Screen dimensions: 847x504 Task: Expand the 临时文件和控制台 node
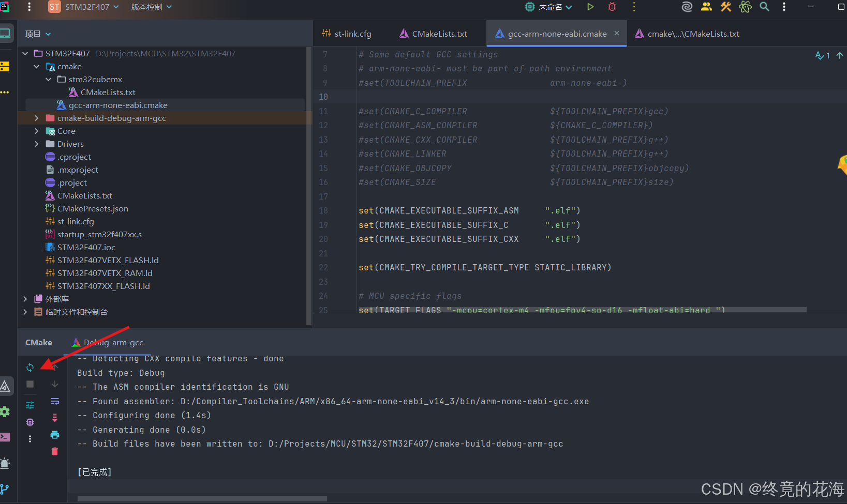point(25,312)
